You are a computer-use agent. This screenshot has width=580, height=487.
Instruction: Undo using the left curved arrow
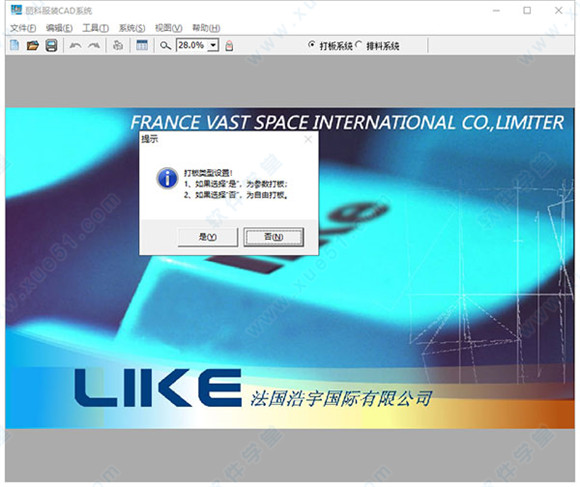pos(75,45)
